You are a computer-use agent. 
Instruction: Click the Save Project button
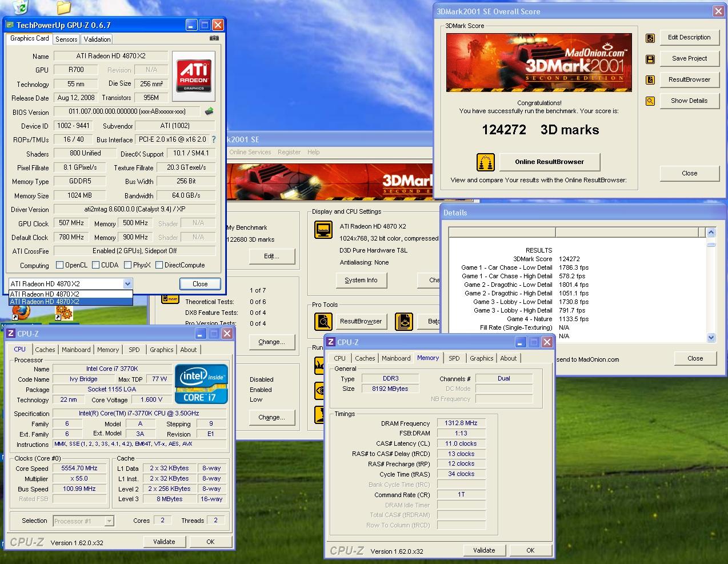click(x=689, y=58)
